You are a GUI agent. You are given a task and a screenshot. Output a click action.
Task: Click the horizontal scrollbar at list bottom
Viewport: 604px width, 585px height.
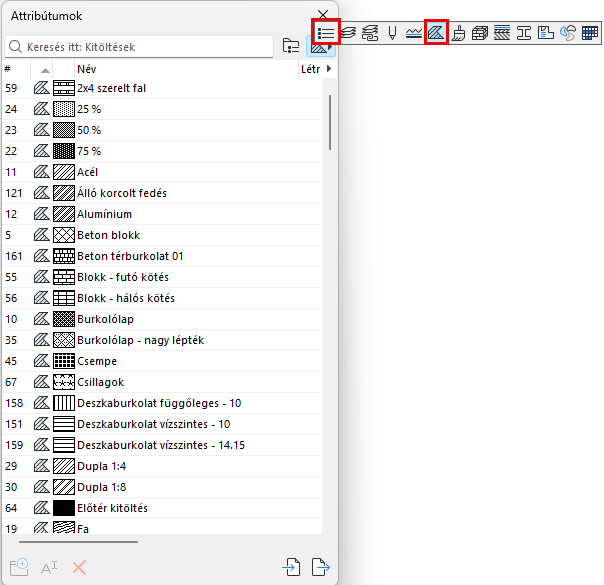click(x=78, y=541)
